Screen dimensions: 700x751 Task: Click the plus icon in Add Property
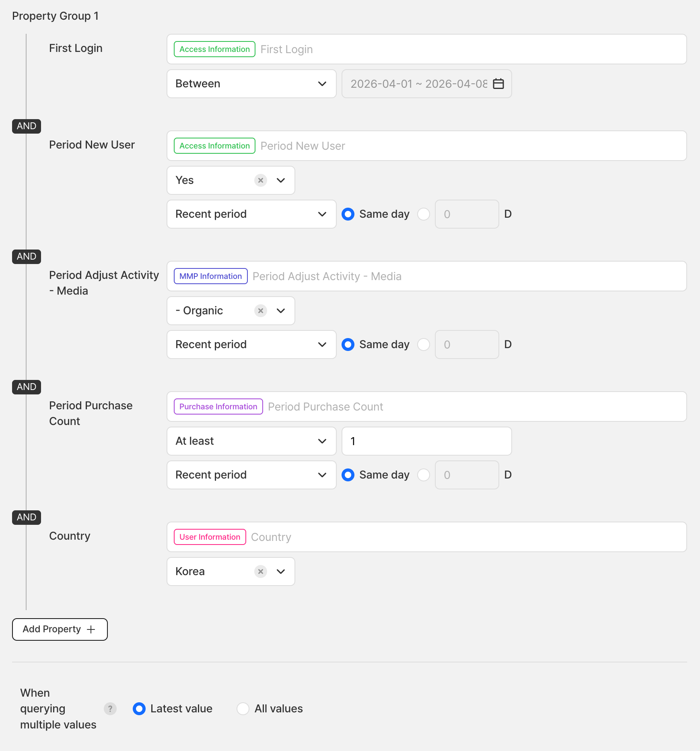(x=91, y=629)
